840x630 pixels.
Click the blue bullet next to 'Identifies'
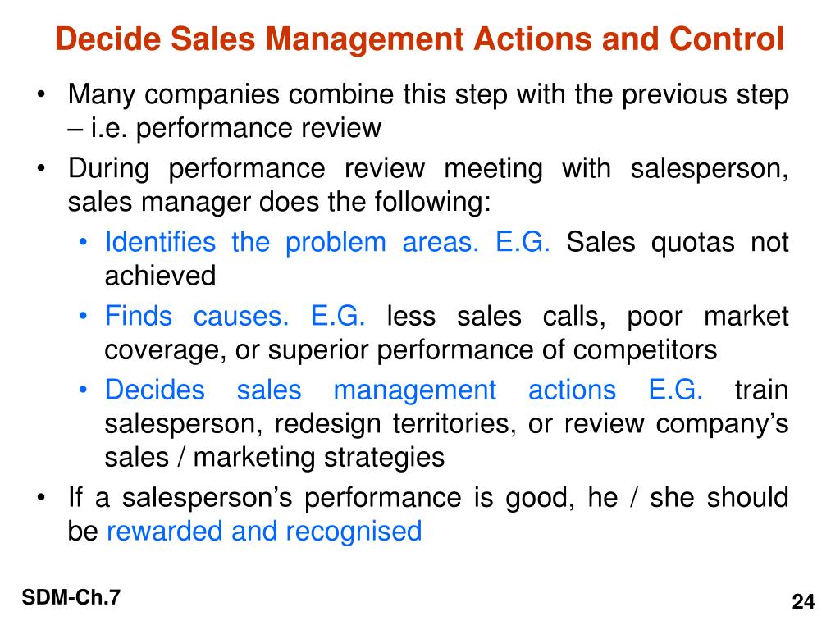pos(83,243)
